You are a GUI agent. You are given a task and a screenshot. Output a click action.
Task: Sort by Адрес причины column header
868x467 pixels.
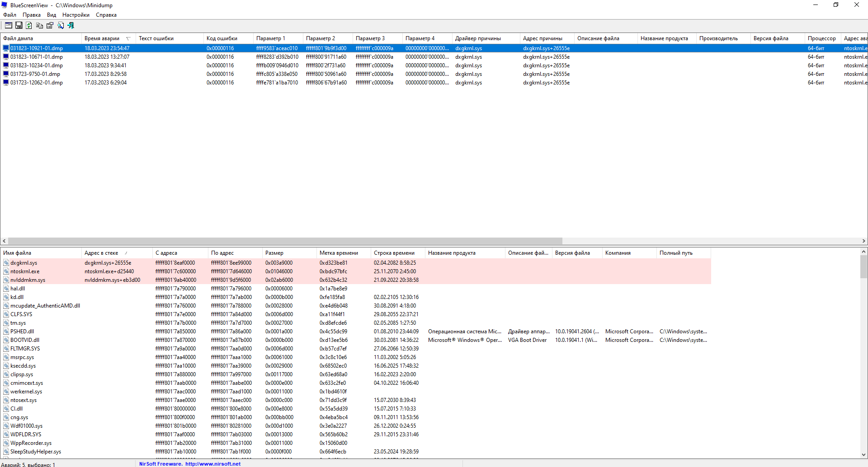click(x=547, y=38)
